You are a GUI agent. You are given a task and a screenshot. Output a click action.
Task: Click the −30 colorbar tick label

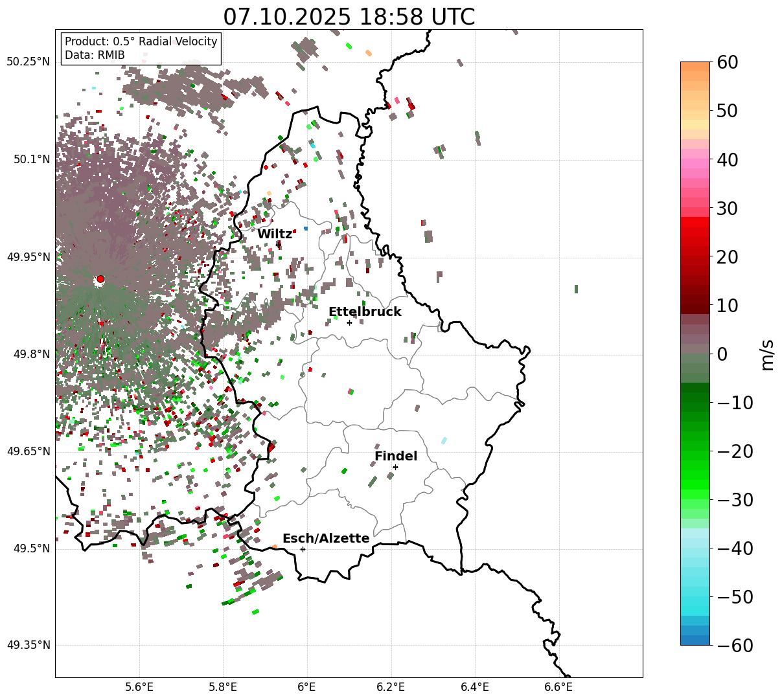click(x=735, y=500)
